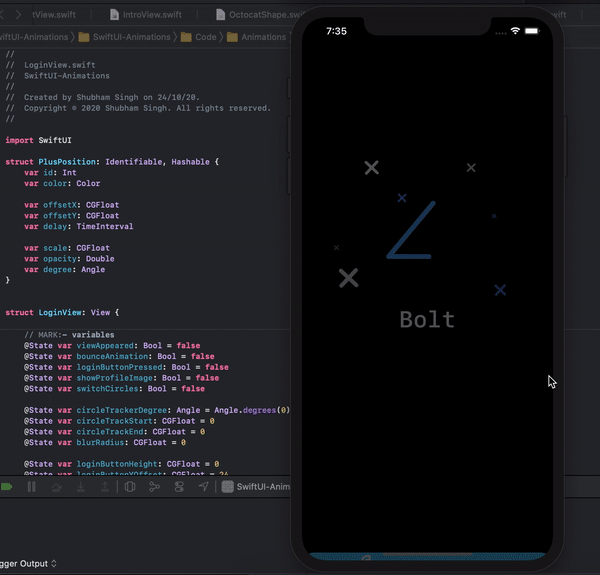Switch to the IntroView.swift tab
This screenshot has width=600, height=575.
[x=146, y=15]
